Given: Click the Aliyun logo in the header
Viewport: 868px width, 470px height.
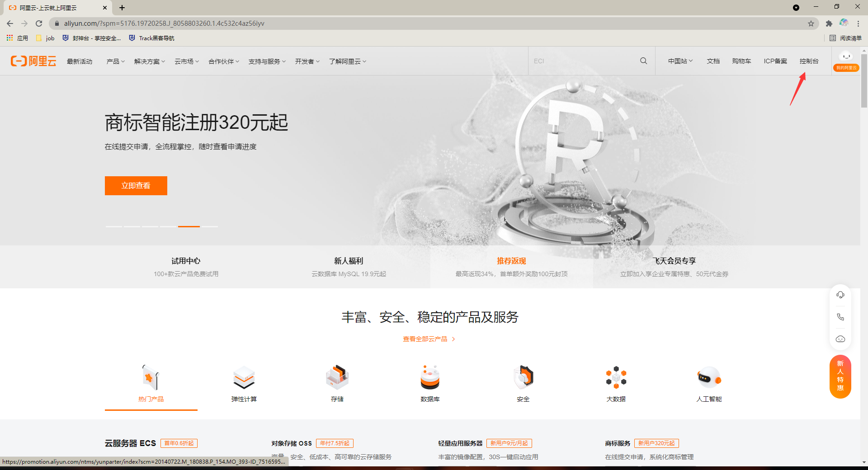Looking at the screenshot, I should pos(33,61).
